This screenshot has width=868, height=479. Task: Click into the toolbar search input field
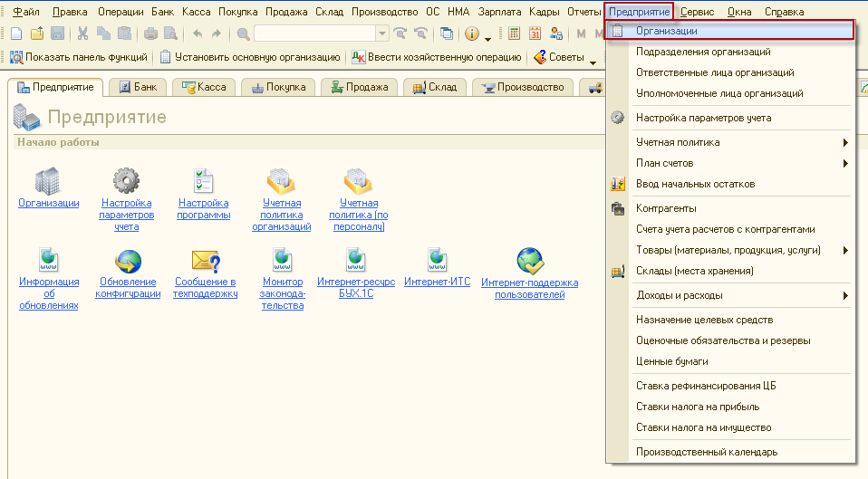pyautogui.click(x=313, y=34)
